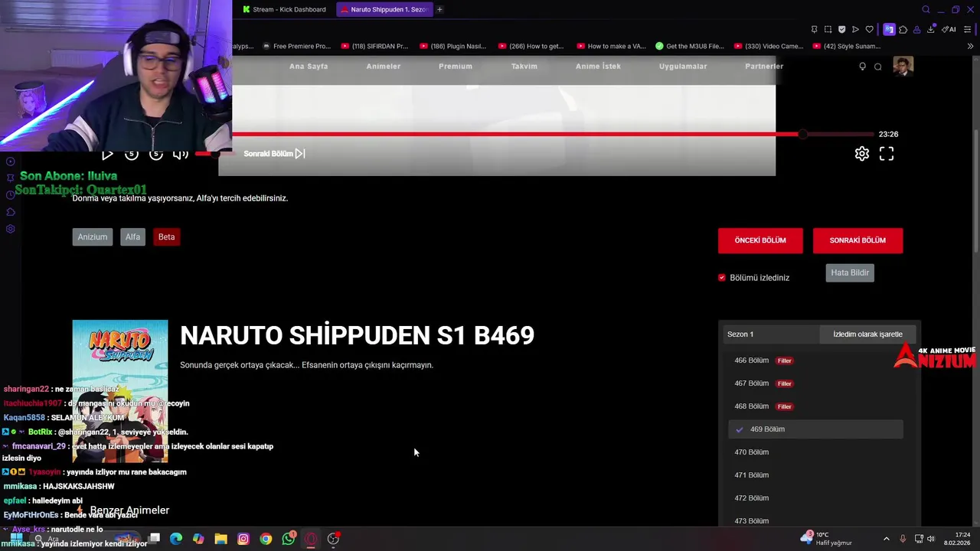Image resolution: width=980 pixels, height=551 pixels.
Task: Select the Anizium video source
Action: coord(93,236)
